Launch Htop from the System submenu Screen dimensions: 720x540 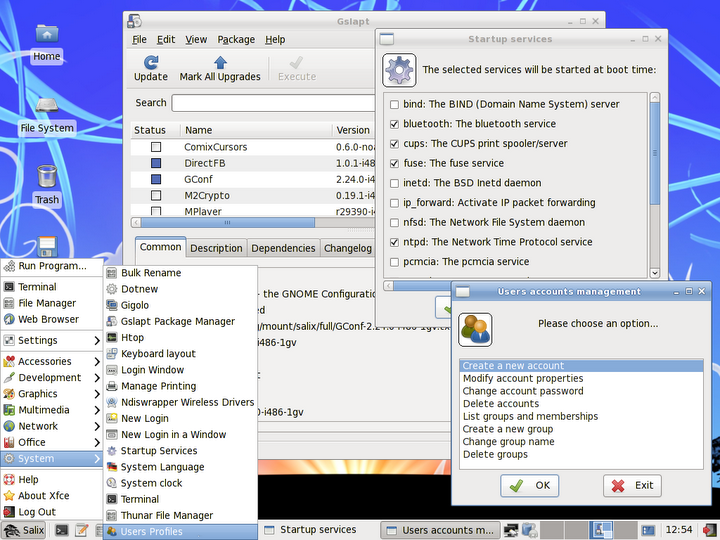tap(132, 338)
